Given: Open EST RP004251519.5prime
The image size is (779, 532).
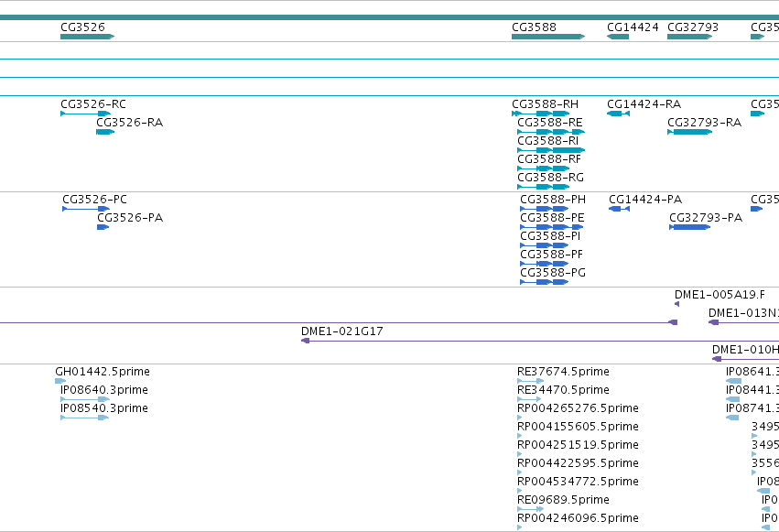Looking at the screenshot, I should tap(578, 446).
